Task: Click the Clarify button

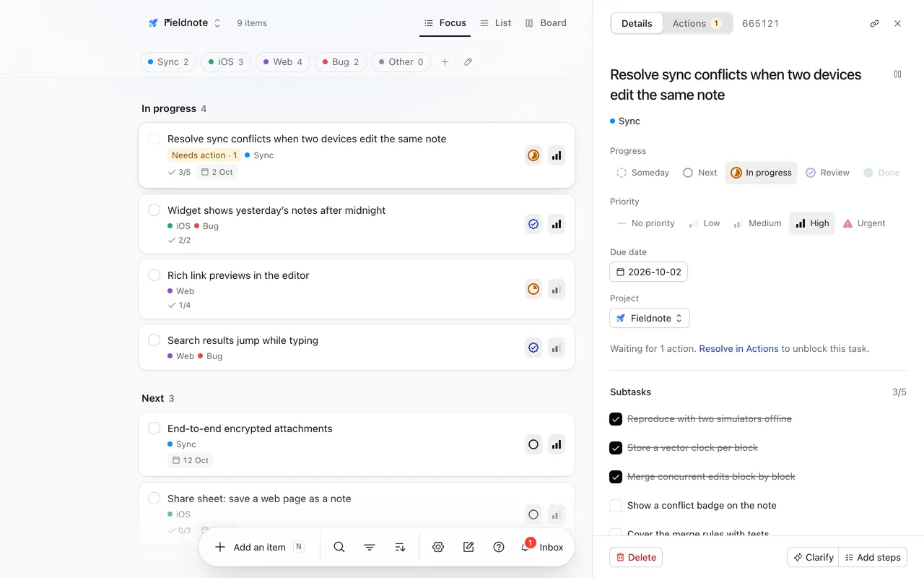Action: tap(813, 557)
